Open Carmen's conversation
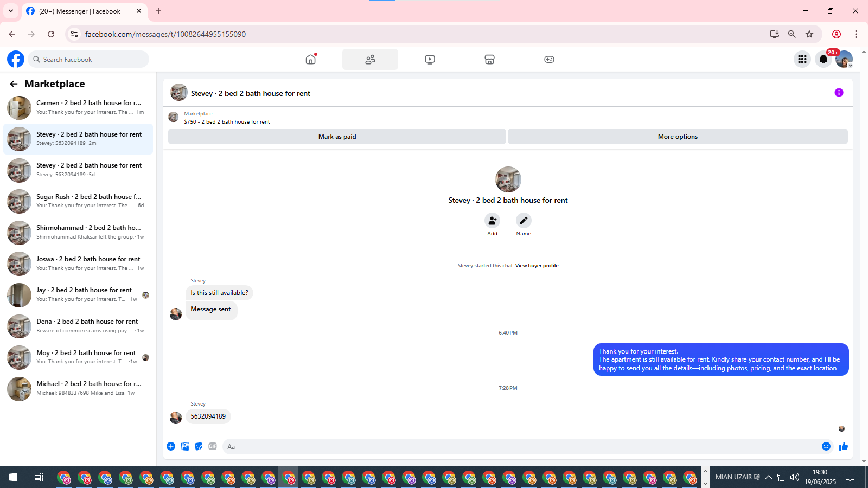Screen dimensions: 868x488 78,108
